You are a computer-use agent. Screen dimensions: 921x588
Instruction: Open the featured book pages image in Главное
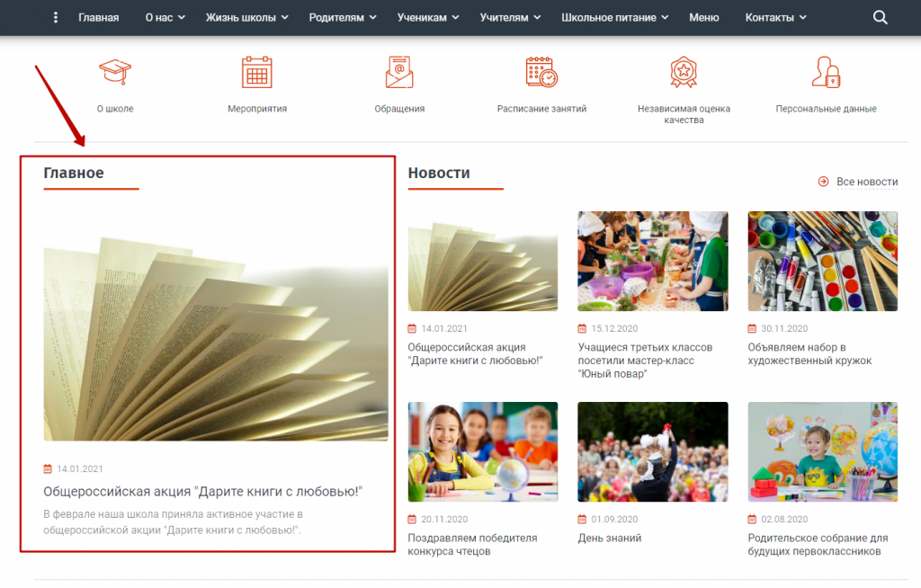tap(216, 325)
